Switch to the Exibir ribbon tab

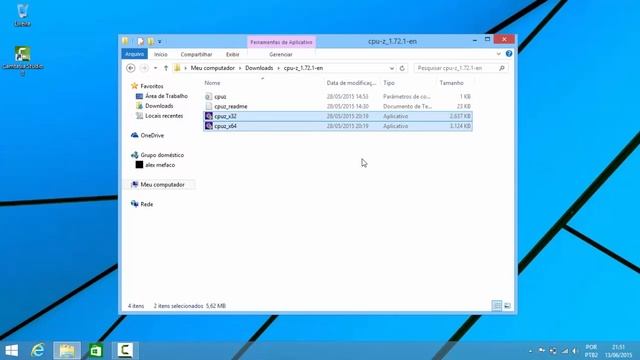(x=233, y=54)
